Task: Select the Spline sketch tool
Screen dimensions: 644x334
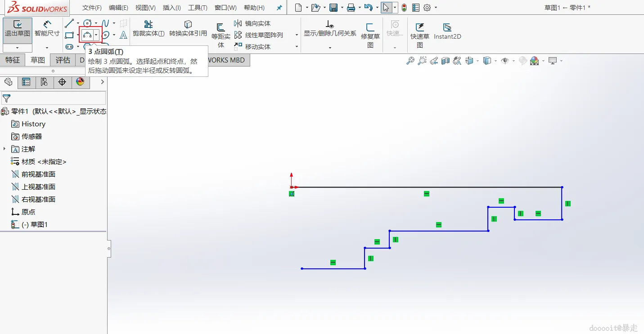Action: [x=105, y=23]
